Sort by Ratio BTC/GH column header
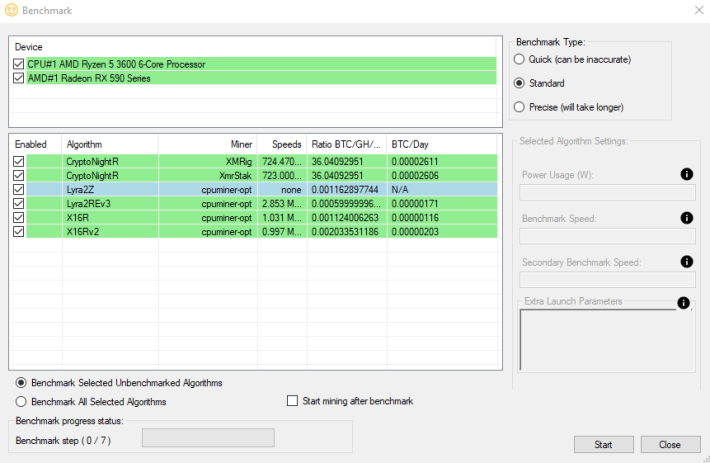This screenshot has width=710, height=463. pos(347,144)
